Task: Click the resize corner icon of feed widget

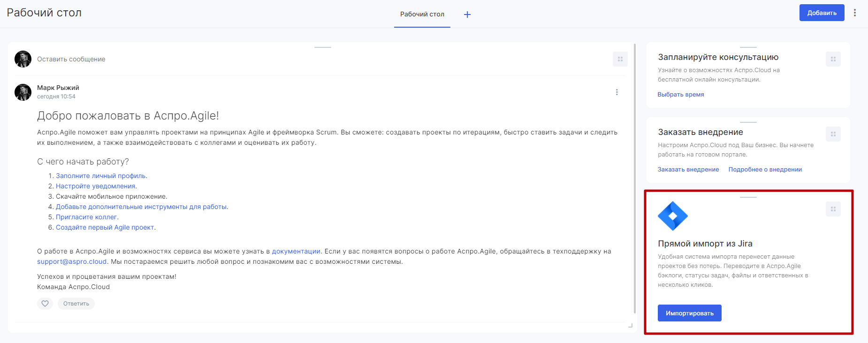Action: (630, 325)
